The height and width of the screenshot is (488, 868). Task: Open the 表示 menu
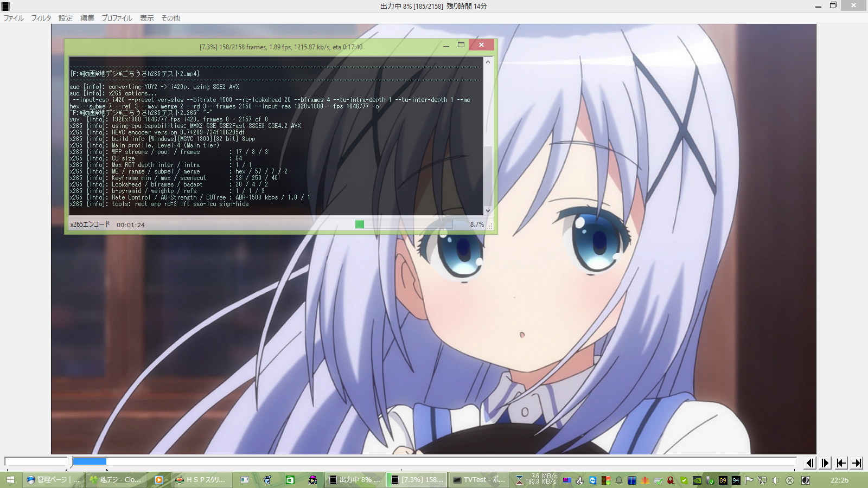pos(147,18)
